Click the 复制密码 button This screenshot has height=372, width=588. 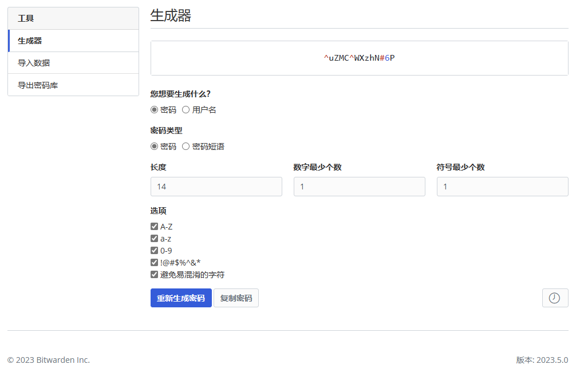coord(236,298)
